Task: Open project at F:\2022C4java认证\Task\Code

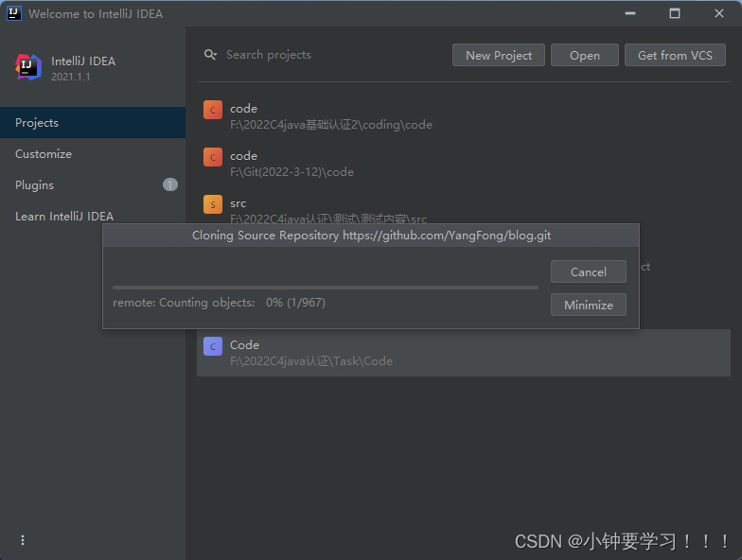Action: pyautogui.click(x=464, y=353)
